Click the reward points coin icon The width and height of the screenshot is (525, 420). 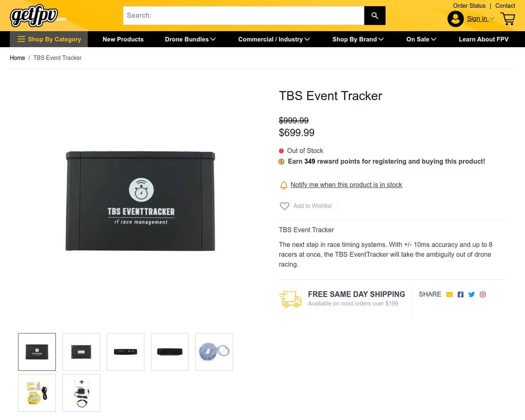[x=281, y=161]
